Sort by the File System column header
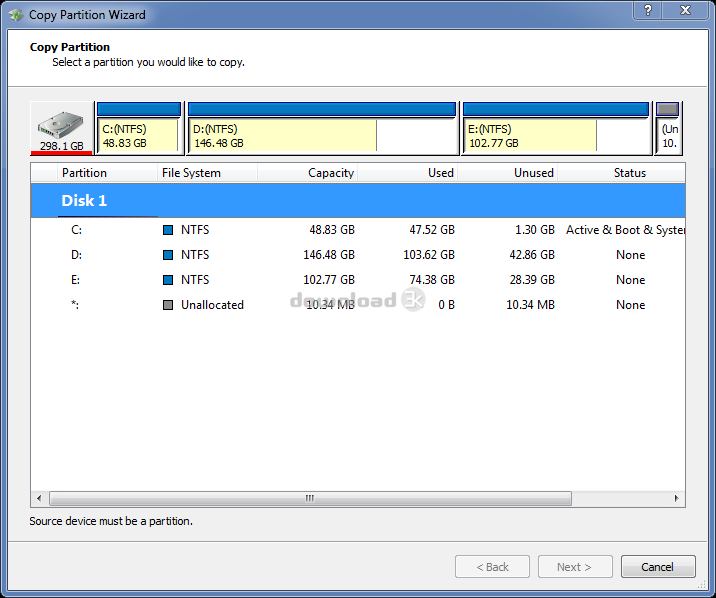 (208, 173)
